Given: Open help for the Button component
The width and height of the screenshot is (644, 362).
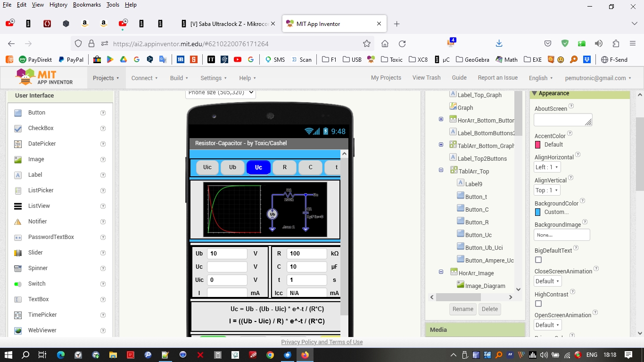Looking at the screenshot, I should coord(103,113).
